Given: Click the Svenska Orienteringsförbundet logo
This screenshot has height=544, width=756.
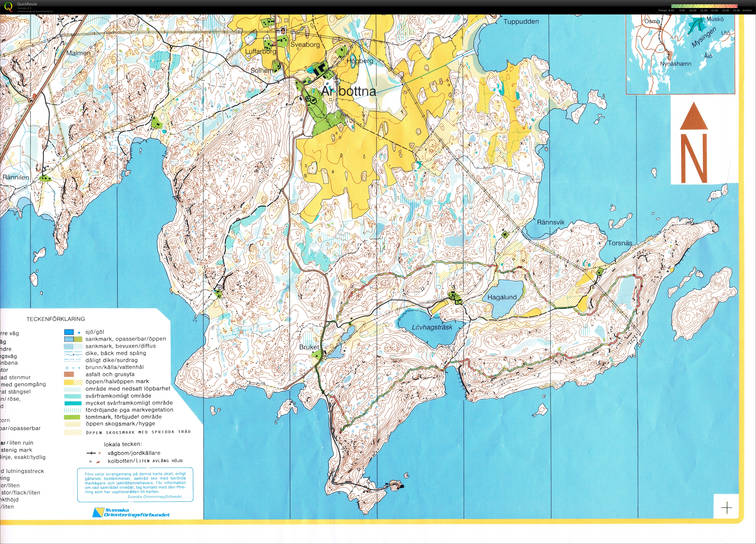Looking at the screenshot, I should point(131,512).
